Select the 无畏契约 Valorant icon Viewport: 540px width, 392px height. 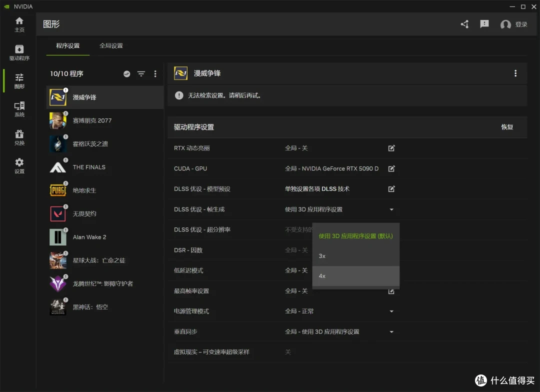(58, 214)
